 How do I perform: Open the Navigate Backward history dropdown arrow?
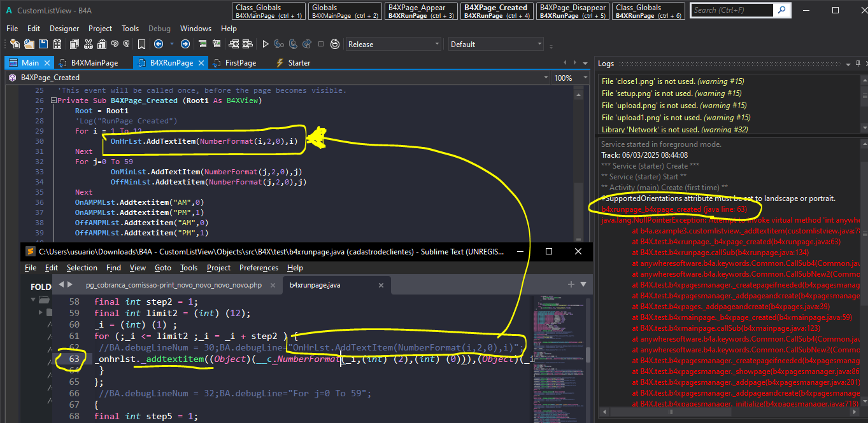[x=172, y=44]
